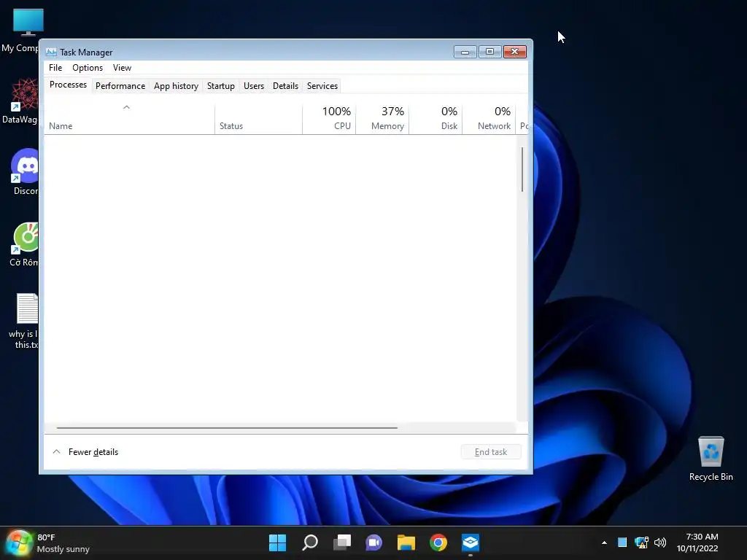Screen dimensions: 747x560
Task: Switch to the Users tab
Action: pos(253,86)
